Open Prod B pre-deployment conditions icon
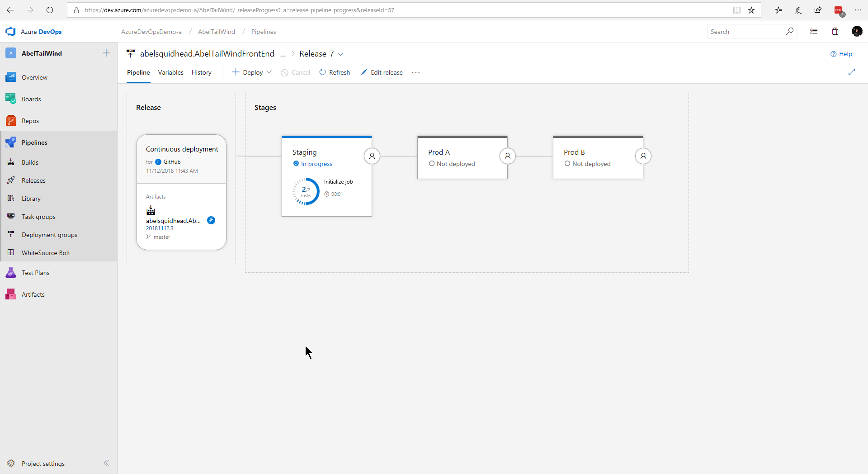 [x=643, y=156]
